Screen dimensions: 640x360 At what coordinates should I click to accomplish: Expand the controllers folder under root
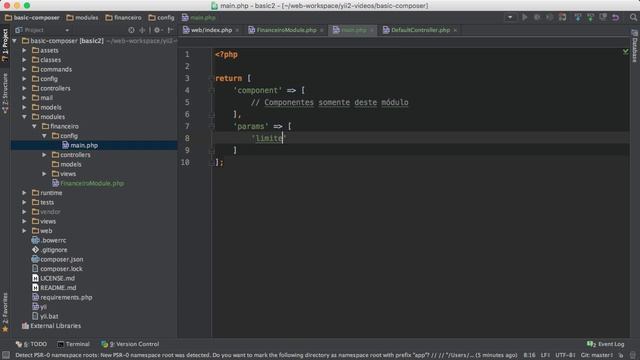[x=24, y=88]
